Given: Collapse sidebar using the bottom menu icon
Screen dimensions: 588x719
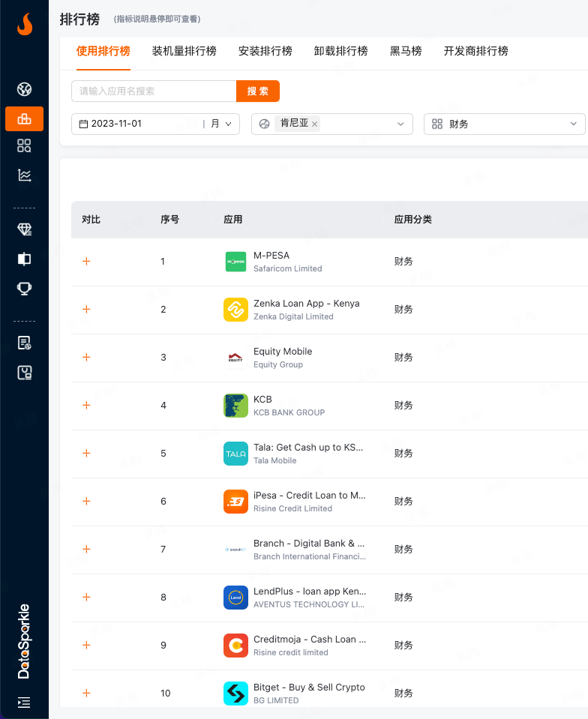Looking at the screenshot, I should (x=24, y=703).
